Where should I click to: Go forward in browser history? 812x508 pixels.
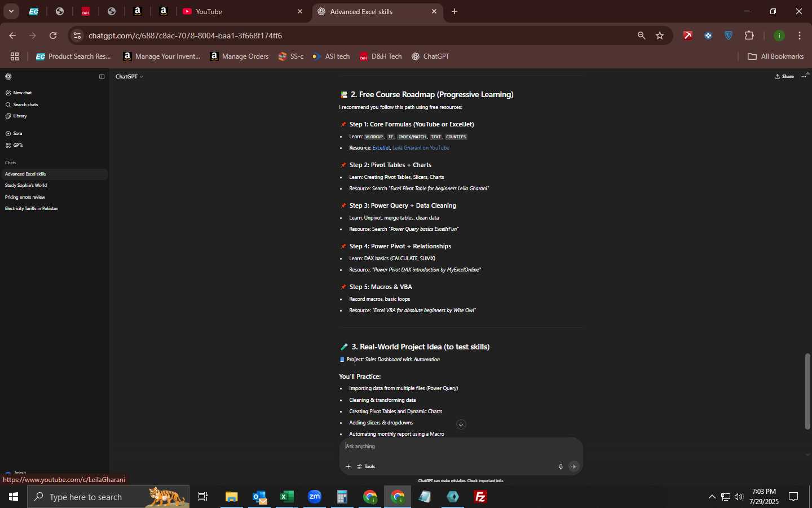pyautogui.click(x=33, y=36)
